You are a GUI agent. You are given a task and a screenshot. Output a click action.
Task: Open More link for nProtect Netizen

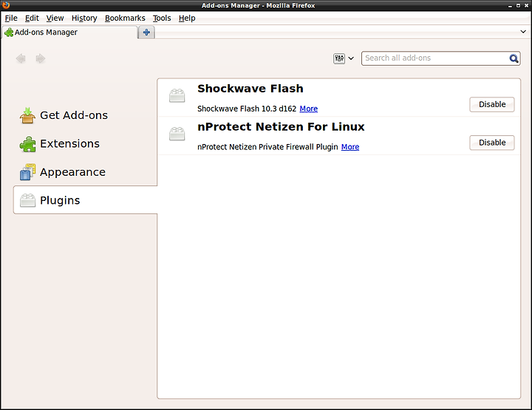tap(350, 147)
